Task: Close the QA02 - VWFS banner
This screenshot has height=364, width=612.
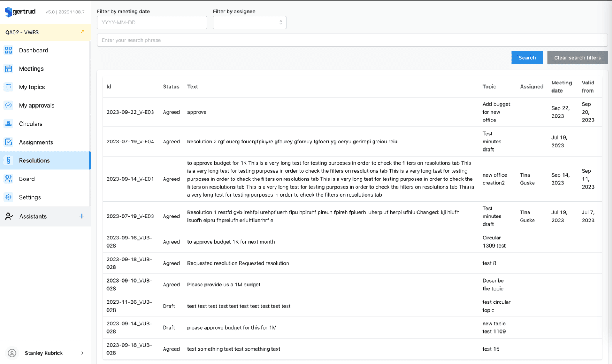Action: (83, 32)
